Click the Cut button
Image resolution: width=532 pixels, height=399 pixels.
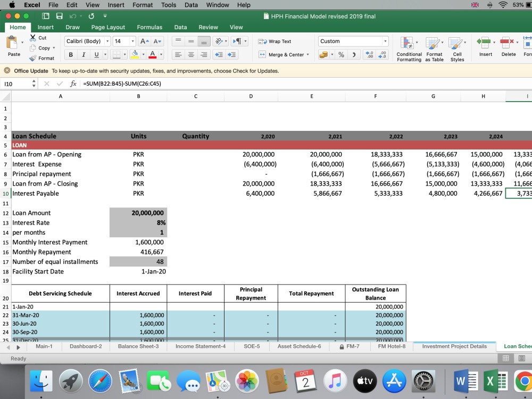(x=38, y=38)
